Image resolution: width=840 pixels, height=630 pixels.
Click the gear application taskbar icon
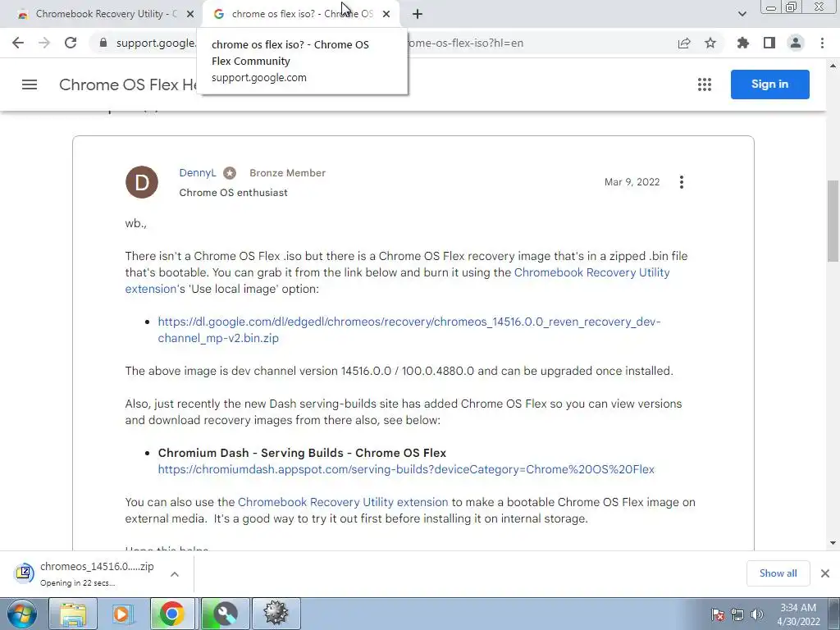(x=276, y=614)
